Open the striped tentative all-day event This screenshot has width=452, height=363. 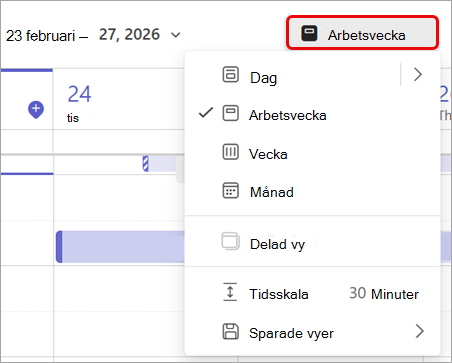pyautogui.click(x=163, y=164)
